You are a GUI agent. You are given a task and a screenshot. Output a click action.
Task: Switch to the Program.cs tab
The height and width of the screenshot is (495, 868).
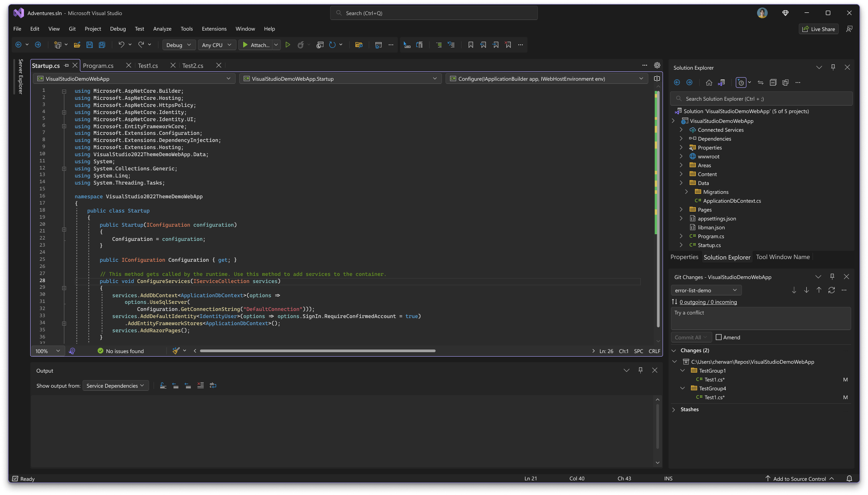(x=99, y=65)
